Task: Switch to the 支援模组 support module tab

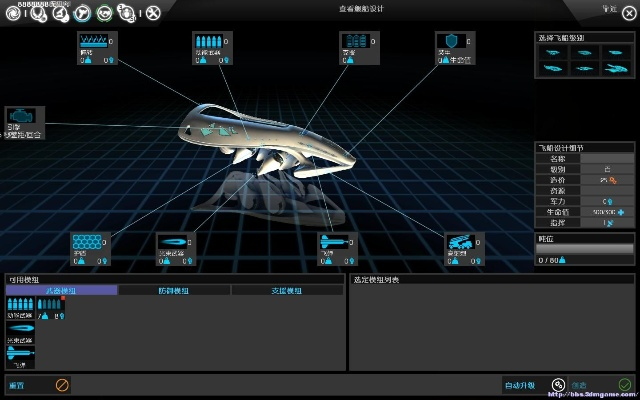Action: pyautogui.click(x=287, y=290)
